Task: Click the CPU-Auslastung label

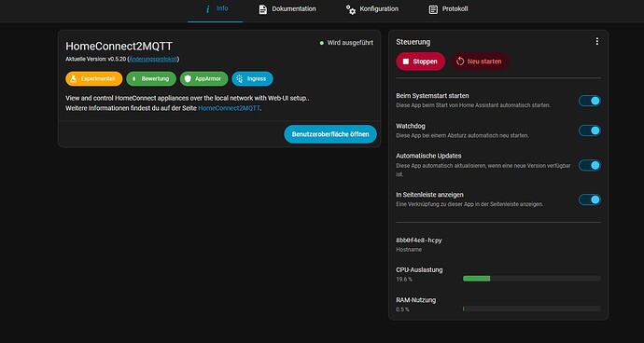Action: click(x=419, y=270)
